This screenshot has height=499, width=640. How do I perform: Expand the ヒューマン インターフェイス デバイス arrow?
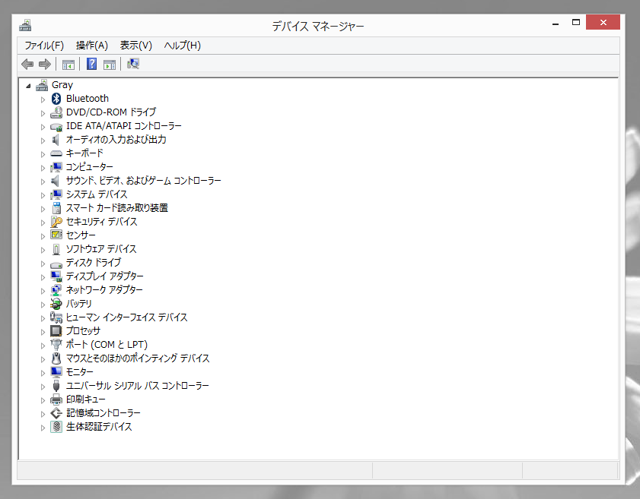(x=43, y=318)
